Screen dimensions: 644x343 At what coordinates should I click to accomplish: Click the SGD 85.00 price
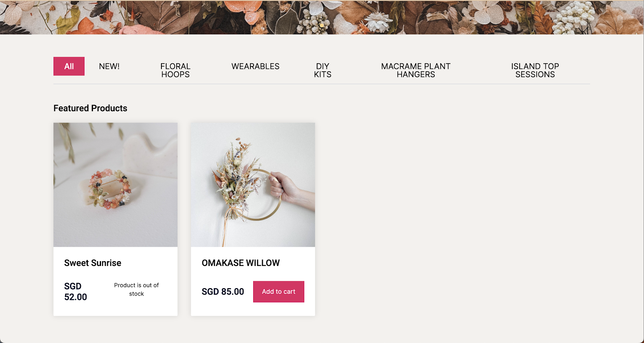(223, 291)
